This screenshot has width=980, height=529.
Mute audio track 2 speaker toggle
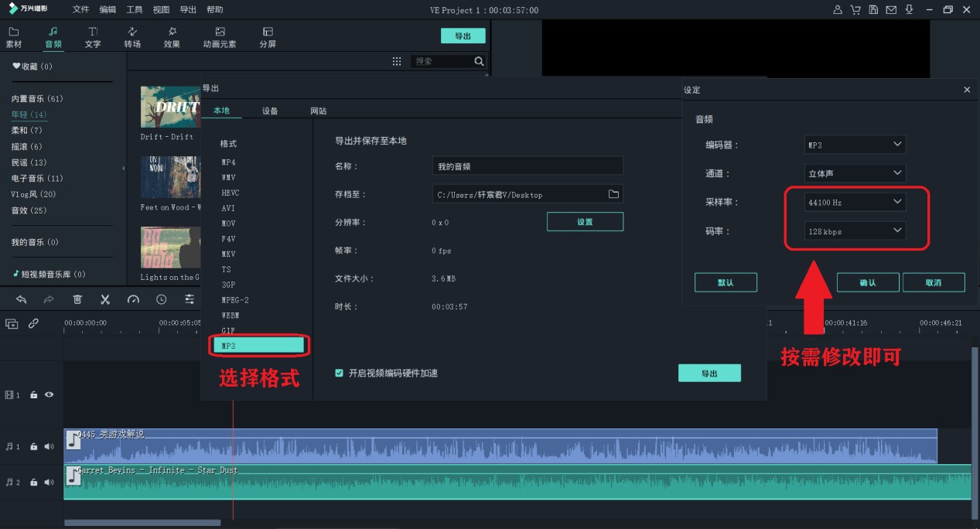(x=50, y=481)
